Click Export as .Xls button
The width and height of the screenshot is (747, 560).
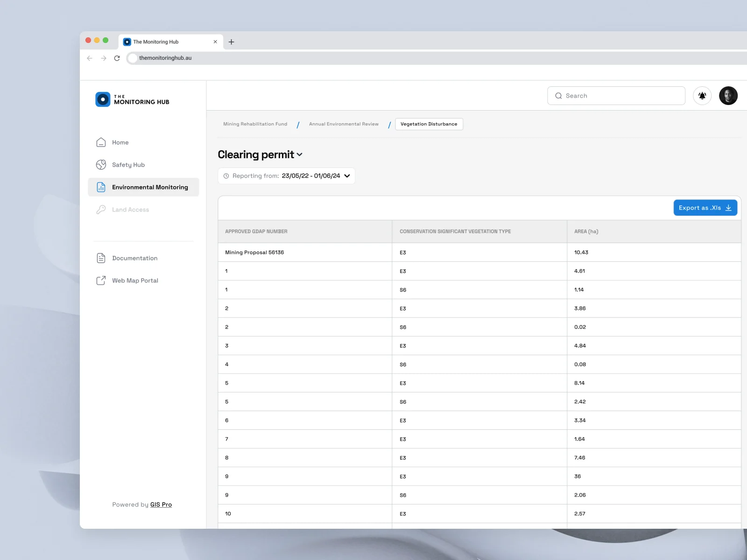tap(705, 208)
